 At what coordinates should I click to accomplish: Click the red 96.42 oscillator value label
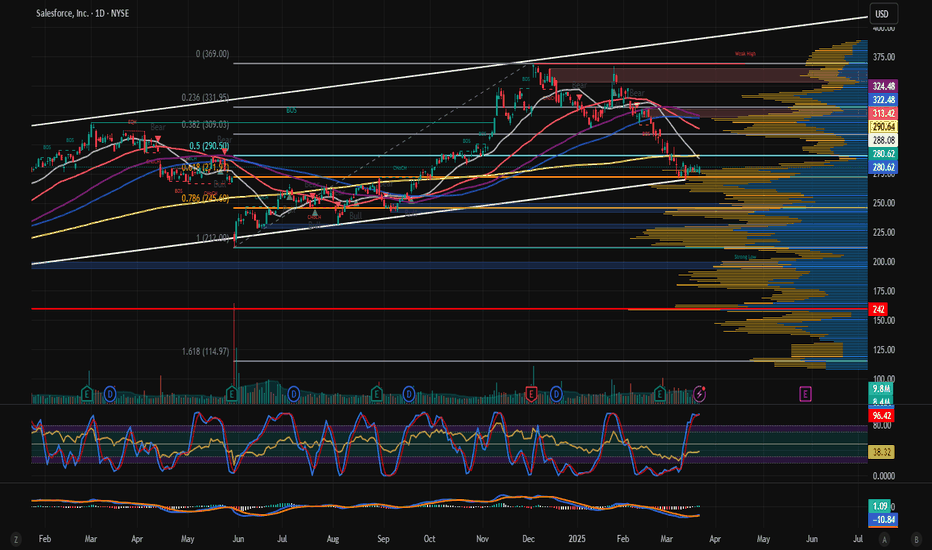click(881, 416)
